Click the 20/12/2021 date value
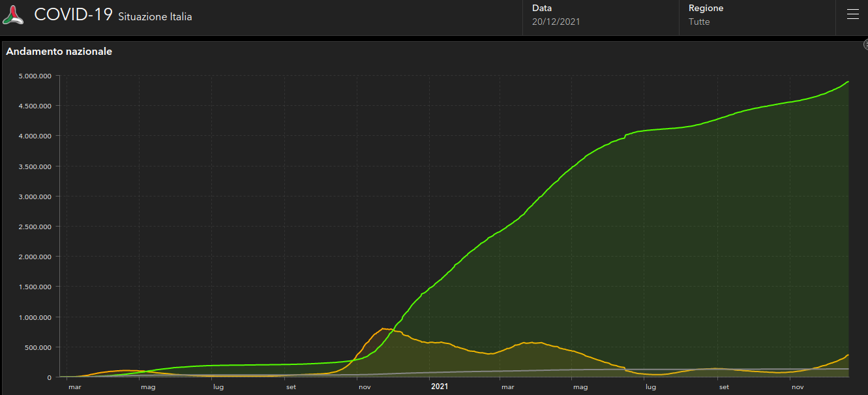Viewport: 868px width, 395px height. [556, 22]
